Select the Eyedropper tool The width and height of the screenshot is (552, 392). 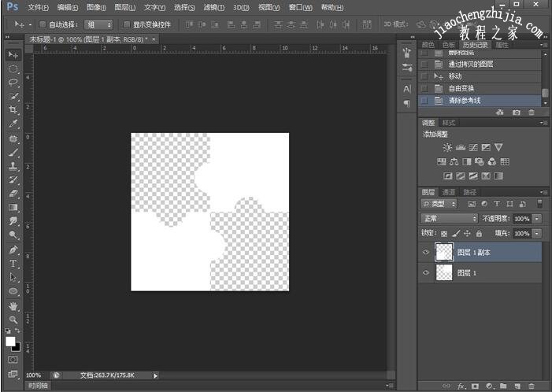tap(13, 124)
